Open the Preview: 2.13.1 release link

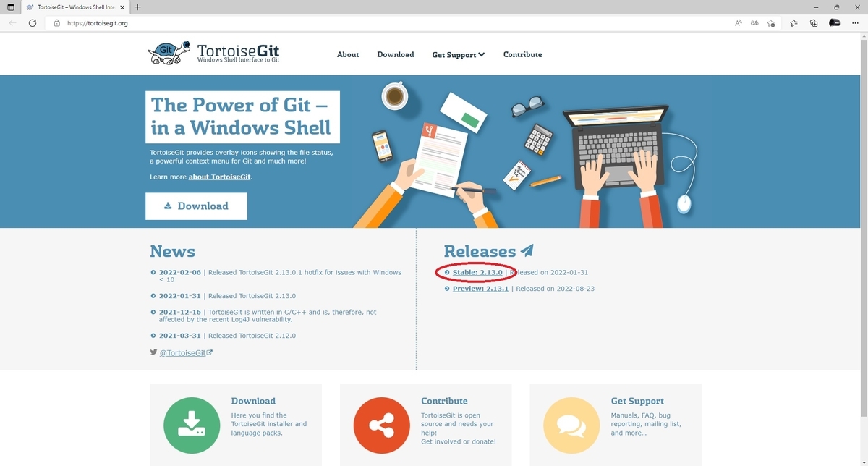pos(480,289)
